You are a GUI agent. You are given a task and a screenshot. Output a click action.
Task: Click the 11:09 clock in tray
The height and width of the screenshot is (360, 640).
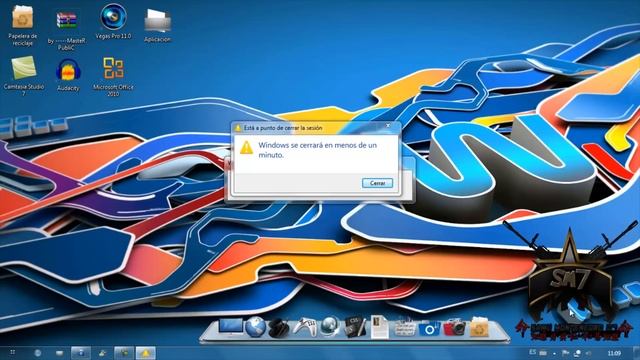point(614,353)
